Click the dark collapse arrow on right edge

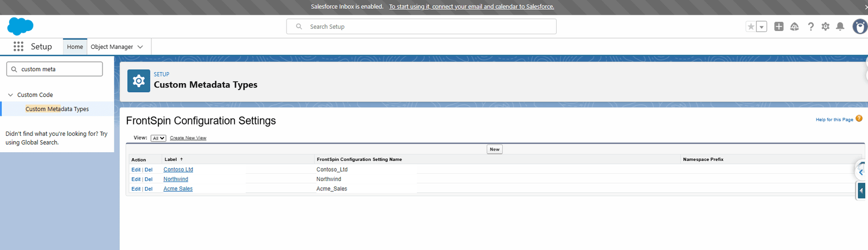[861, 190]
